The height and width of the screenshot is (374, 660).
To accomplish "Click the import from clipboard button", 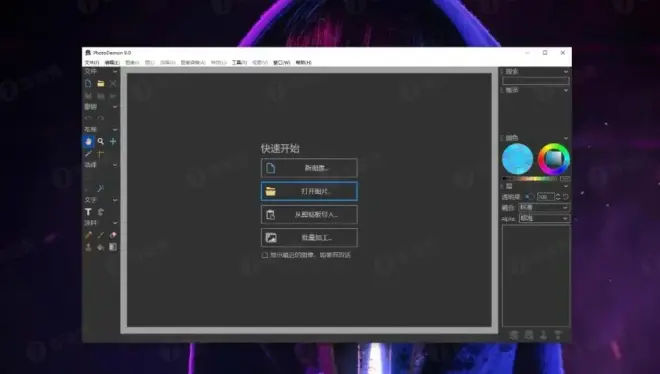I will click(309, 215).
